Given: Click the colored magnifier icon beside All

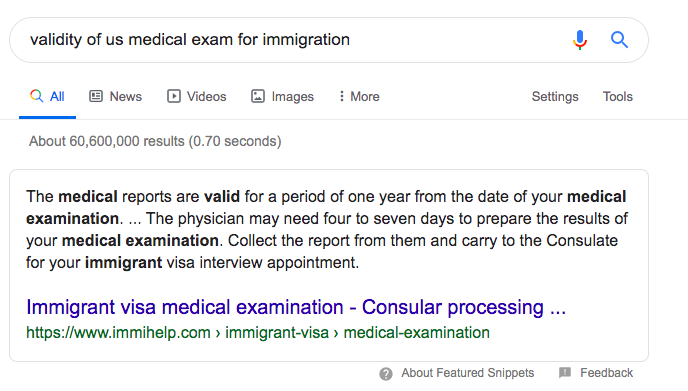Looking at the screenshot, I should point(36,96).
